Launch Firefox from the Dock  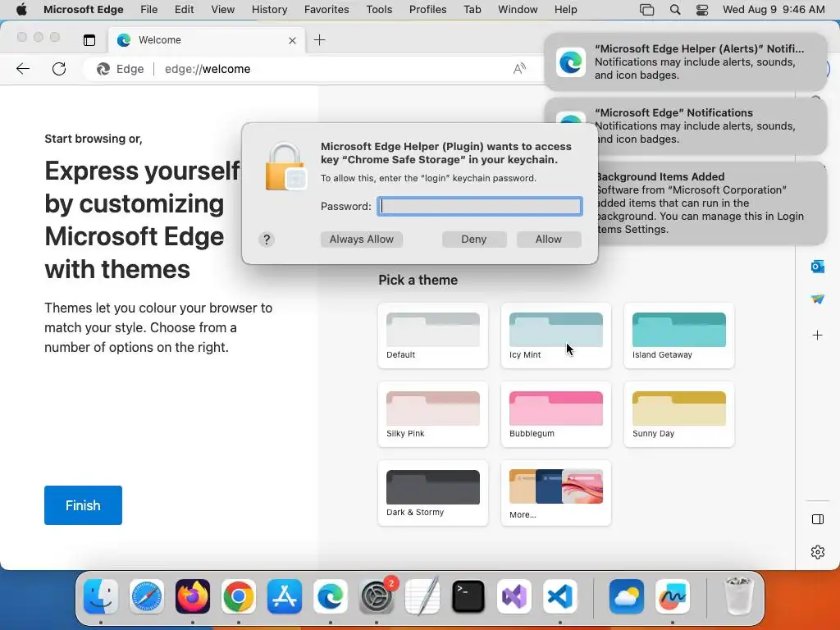193,596
